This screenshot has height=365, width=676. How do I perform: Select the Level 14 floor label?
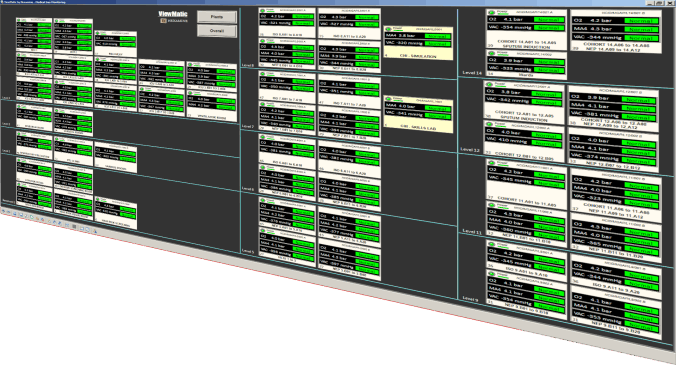(x=472, y=73)
